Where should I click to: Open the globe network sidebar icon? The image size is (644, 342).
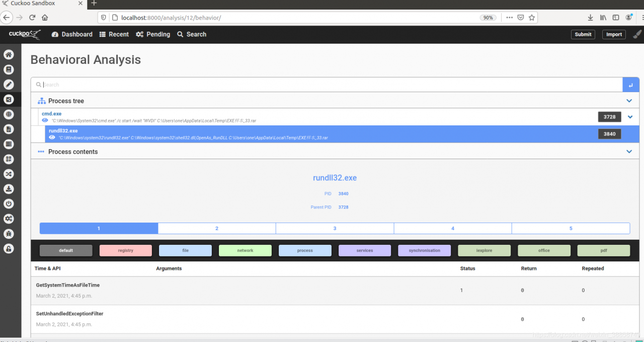[x=9, y=114]
